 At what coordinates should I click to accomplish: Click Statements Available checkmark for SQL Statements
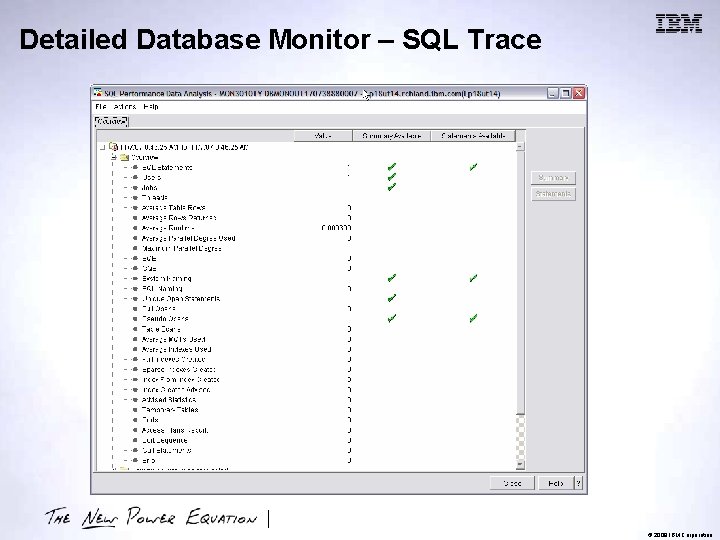473,167
